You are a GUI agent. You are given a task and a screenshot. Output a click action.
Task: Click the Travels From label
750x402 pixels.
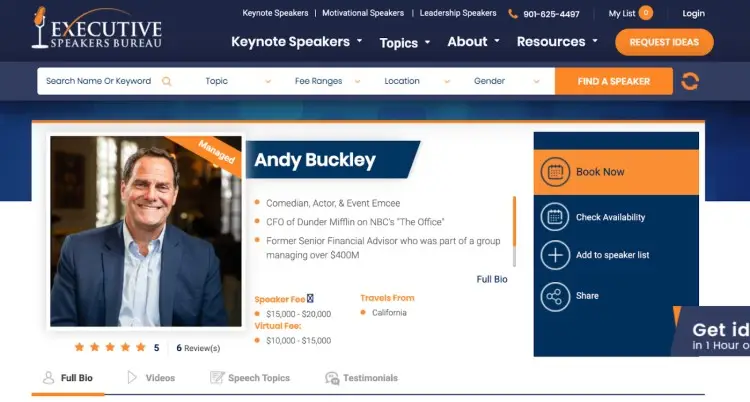(387, 298)
